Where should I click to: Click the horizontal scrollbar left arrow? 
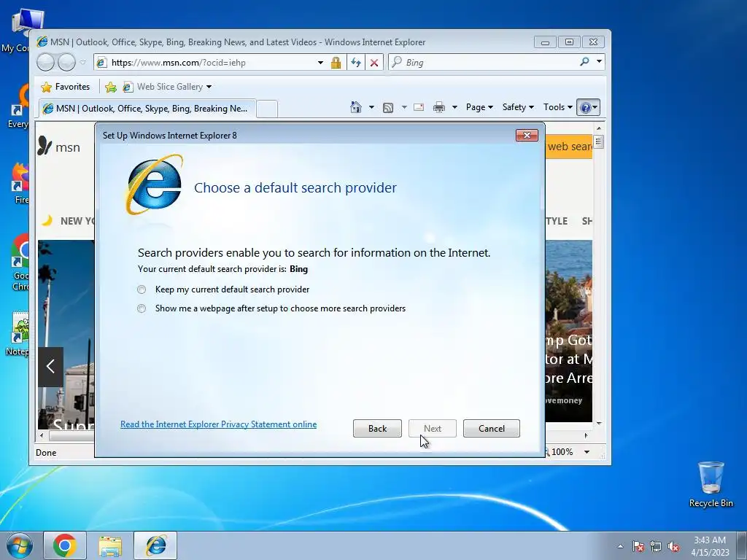coord(42,435)
